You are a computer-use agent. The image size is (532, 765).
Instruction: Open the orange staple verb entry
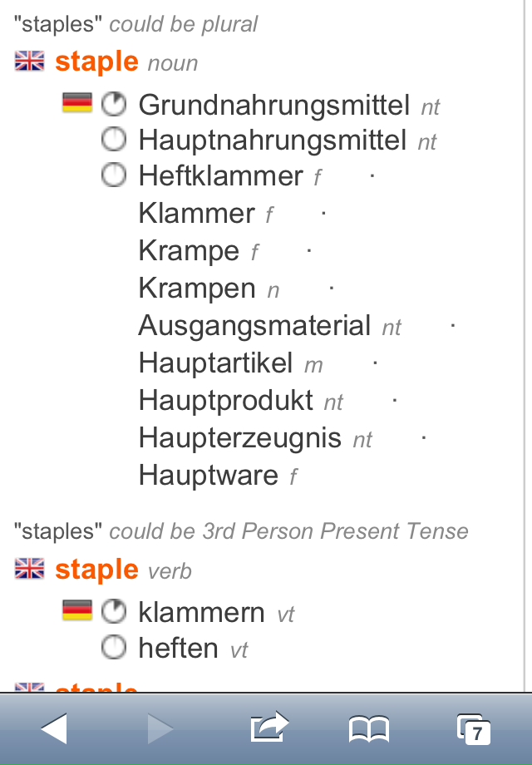tap(96, 570)
